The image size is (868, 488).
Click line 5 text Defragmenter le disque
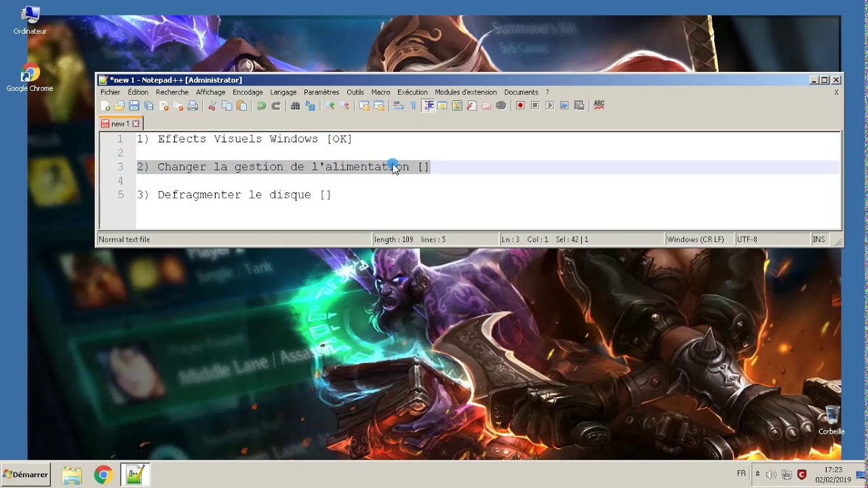pos(235,195)
